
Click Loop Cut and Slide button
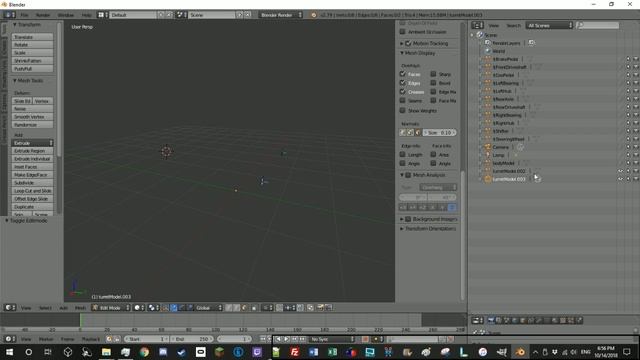pos(32,191)
